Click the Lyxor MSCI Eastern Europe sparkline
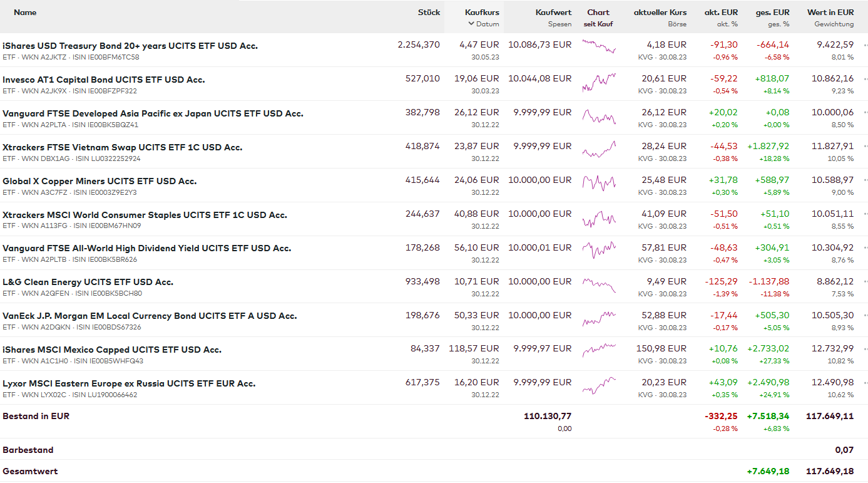Viewport: 868px width, 483px height. coord(599,385)
